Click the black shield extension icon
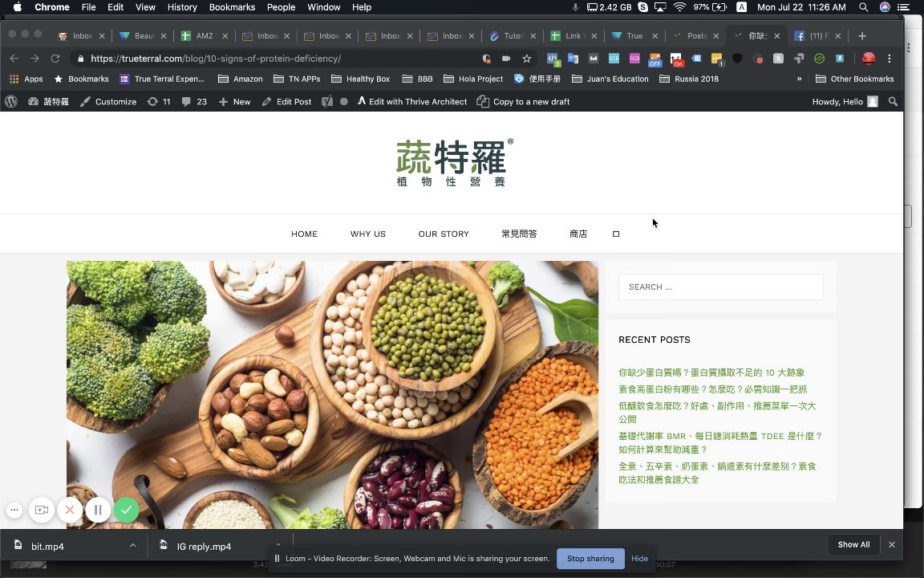The width and height of the screenshot is (924, 578). tap(737, 59)
